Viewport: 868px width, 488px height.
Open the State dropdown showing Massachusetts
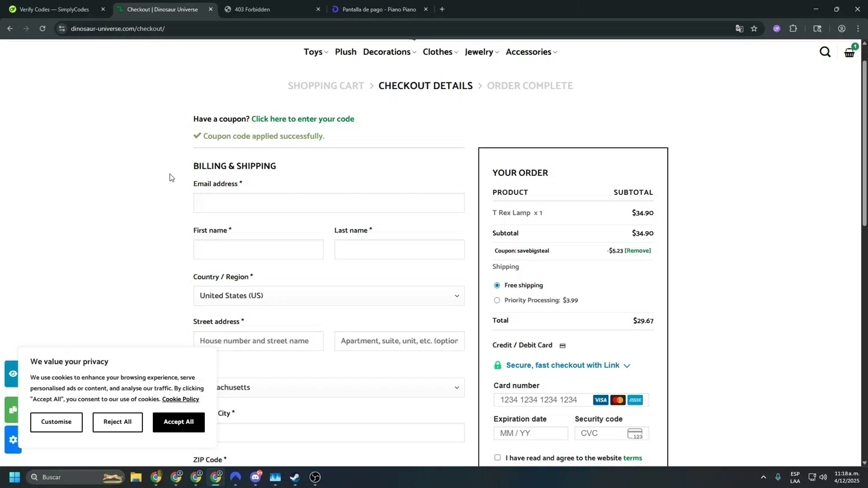point(329,387)
